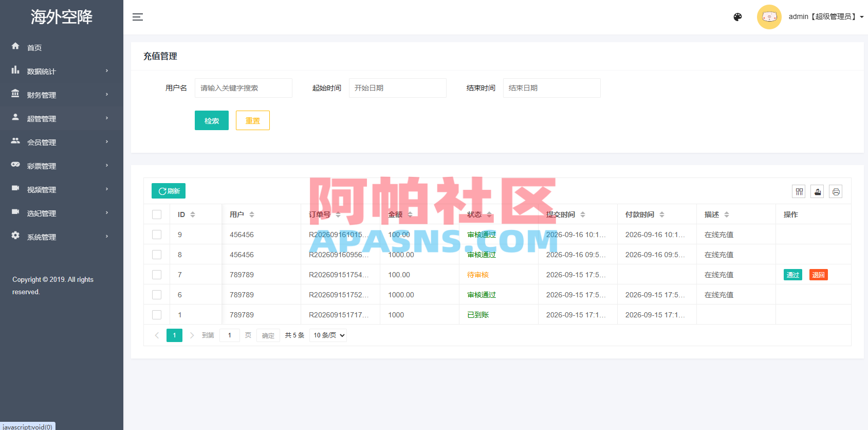Click the table print icon
868x430 pixels.
[836, 192]
